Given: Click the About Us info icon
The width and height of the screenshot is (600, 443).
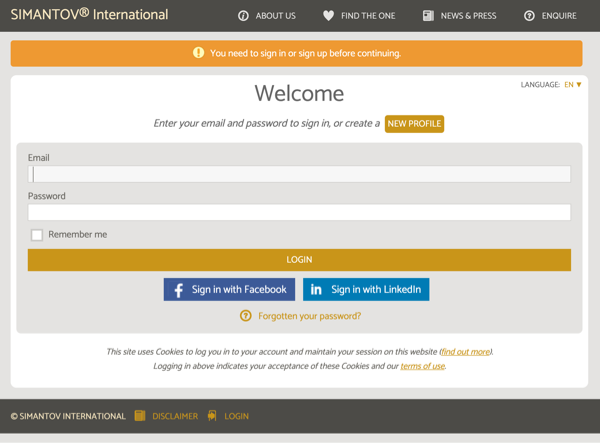Looking at the screenshot, I should pos(243,16).
